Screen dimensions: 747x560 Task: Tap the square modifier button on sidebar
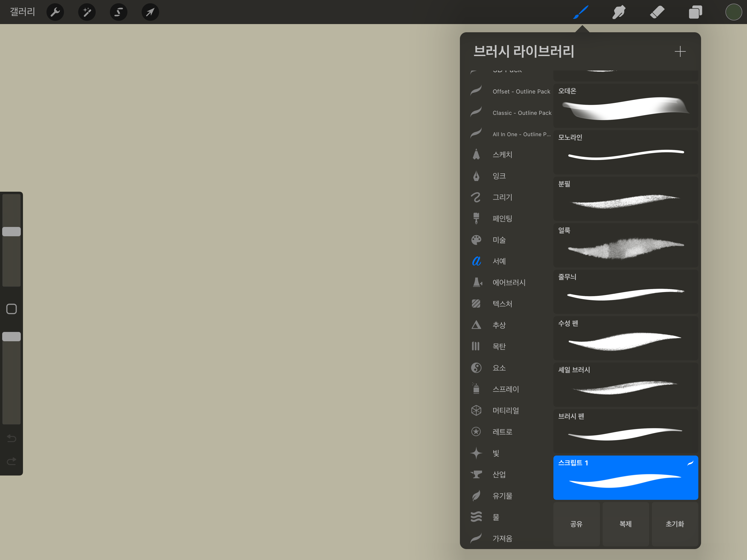click(x=11, y=309)
